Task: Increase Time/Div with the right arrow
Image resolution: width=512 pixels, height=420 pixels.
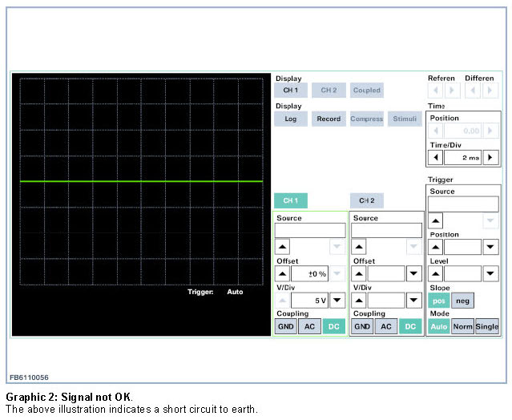Action: 491,158
